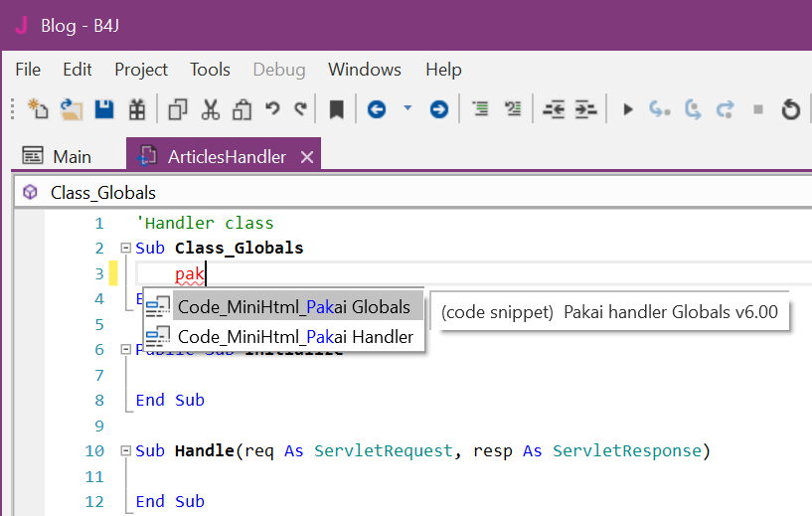This screenshot has width=812, height=516.
Task: Click the Redo arrow icon
Action: [x=301, y=108]
